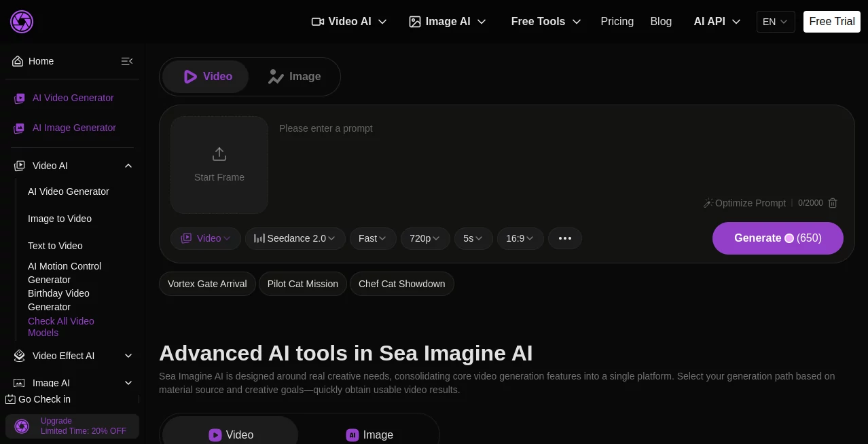This screenshot has height=444, width=868.
Task: Click Check All Video Models link
Action: click(x=61, y=327)
